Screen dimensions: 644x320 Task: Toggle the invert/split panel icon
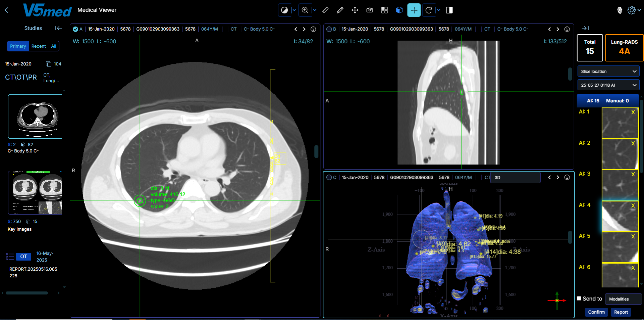coord(449,10)
